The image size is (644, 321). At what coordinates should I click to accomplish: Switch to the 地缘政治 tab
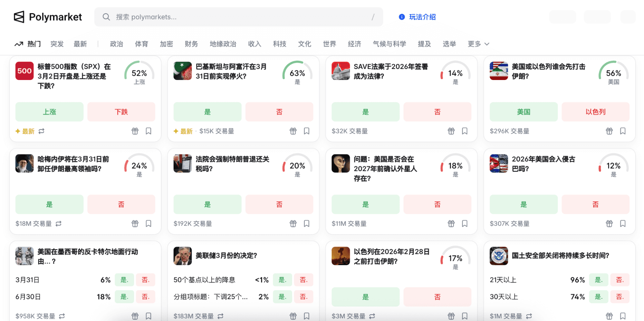(x=223, y=44)
